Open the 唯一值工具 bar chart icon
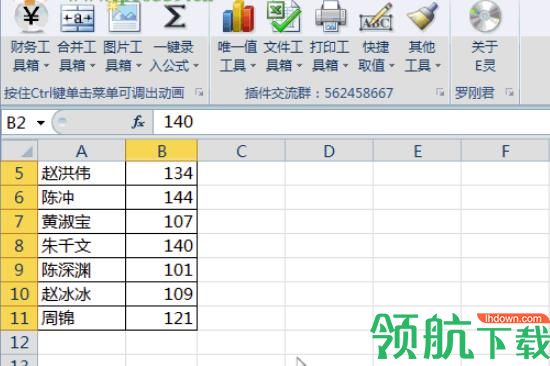 [238, 16]
